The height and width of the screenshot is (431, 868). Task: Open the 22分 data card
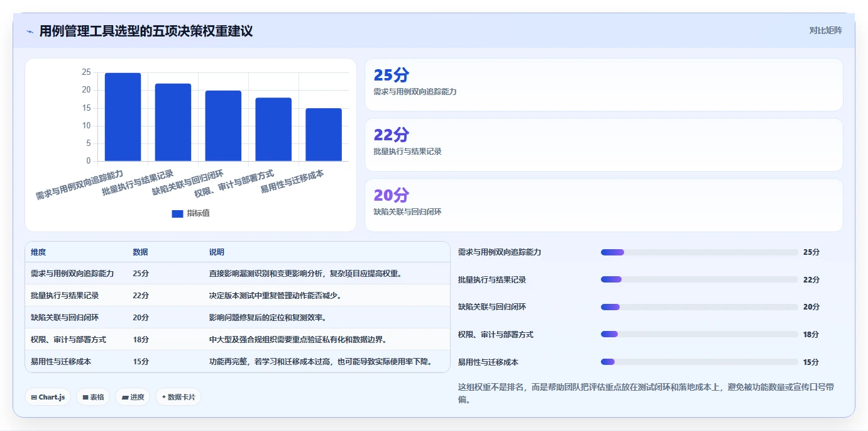click(x=603, y=145)
